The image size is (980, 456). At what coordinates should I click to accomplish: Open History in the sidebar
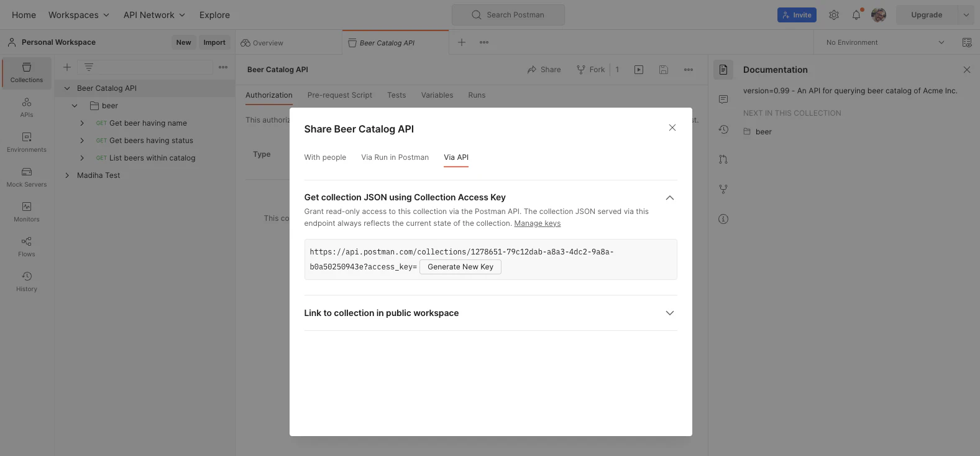27,281
